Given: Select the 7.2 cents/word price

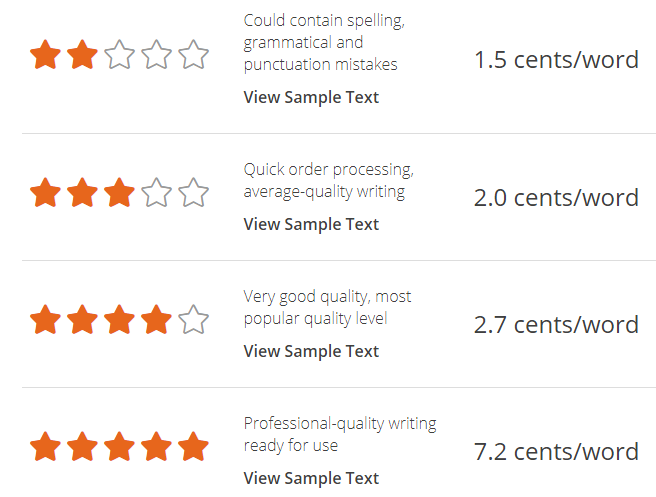Looking at the screenshot, I should point(556,452).
